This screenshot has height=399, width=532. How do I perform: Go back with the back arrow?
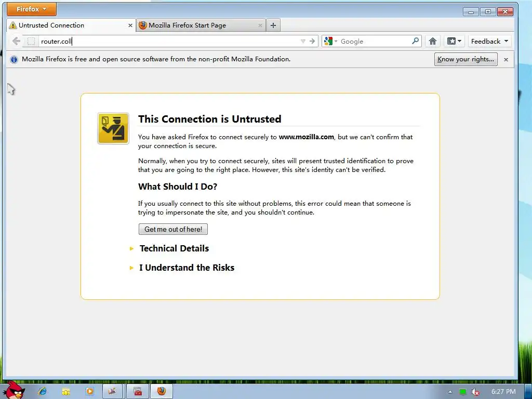click(16, 42)
